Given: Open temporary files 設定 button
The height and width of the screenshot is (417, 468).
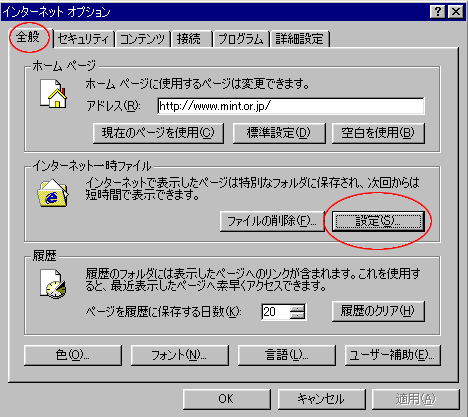Looking at the screenshot, I should 378,221.
